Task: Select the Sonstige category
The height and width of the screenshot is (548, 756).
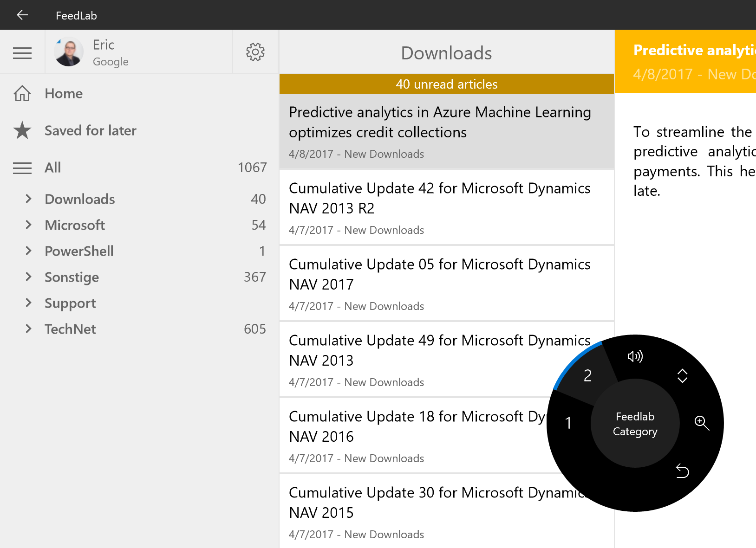Action: (72, 277)
